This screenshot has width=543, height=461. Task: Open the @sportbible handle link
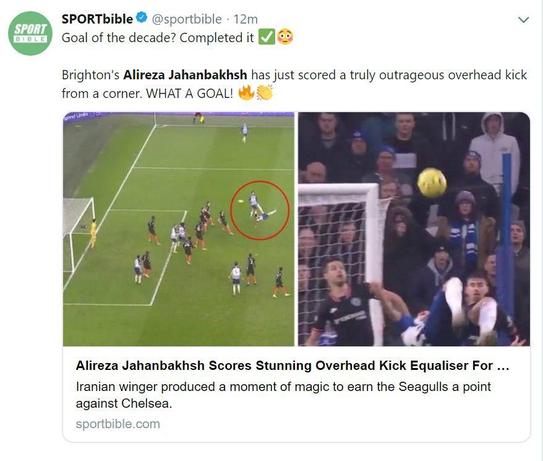pos(187,19)
